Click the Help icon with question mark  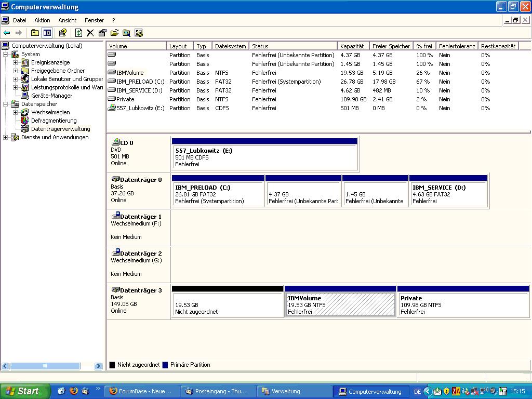coord(62,33)
